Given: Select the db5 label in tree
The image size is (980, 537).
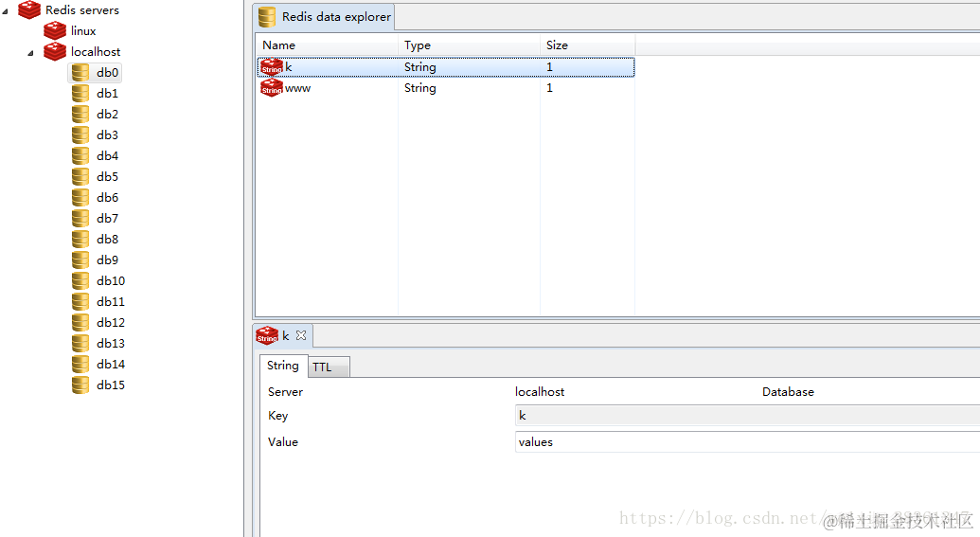Looking at the screenshot, I should tap(108, 177).
